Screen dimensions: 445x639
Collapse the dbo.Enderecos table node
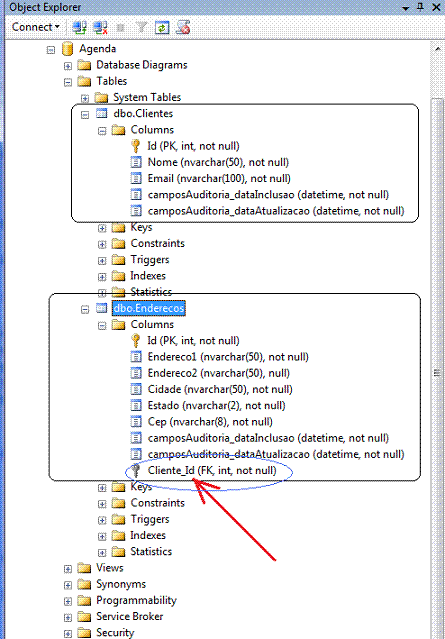pos(85,310)
